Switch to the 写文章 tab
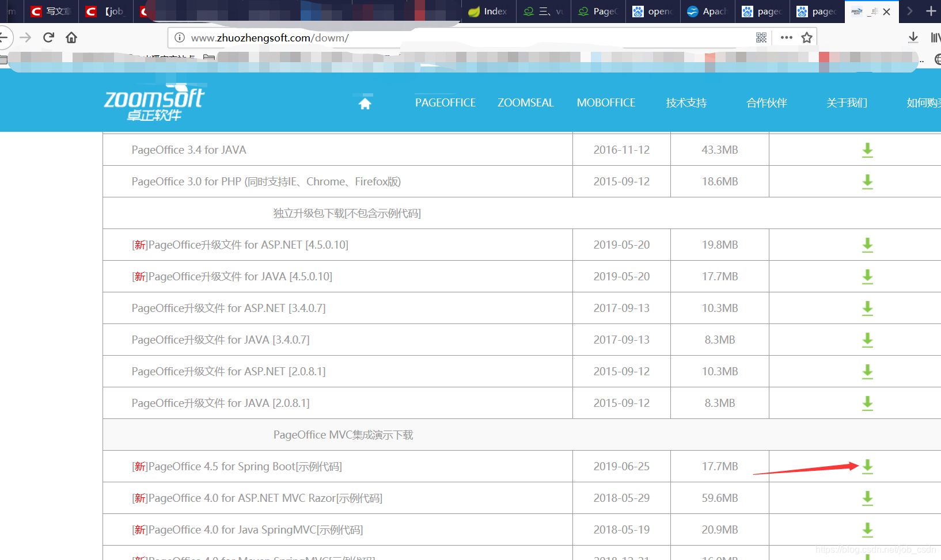The image size is (941, 560). (x=51, y=12)
